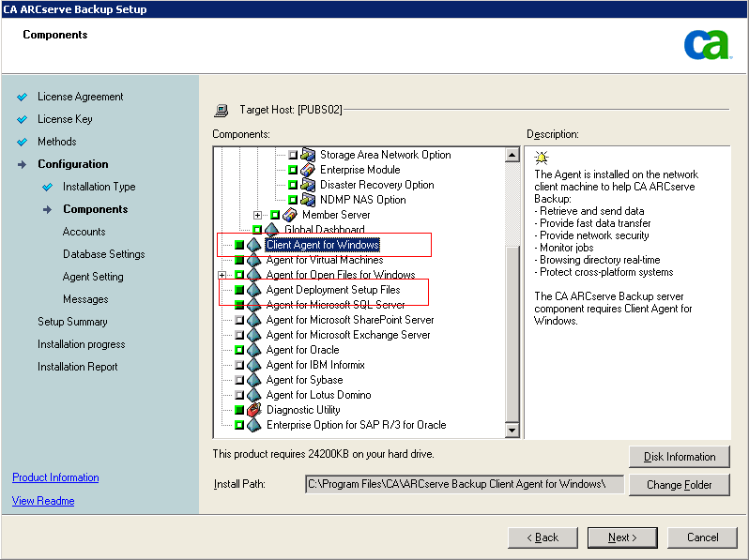Enable the Agent for Microsoft SharePoint Server checkbox
Viewport: 749px width, 560px height.
(x=239, y=320)
